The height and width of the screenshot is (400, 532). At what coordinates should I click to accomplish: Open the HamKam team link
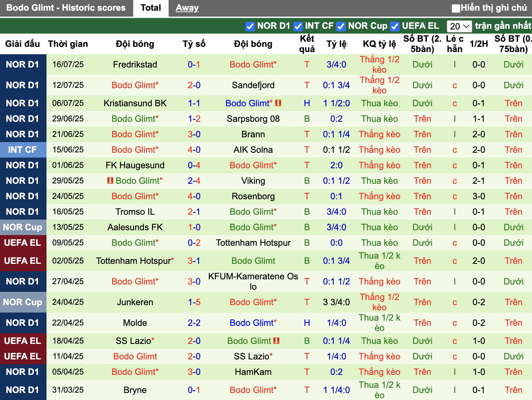point(253,372)
